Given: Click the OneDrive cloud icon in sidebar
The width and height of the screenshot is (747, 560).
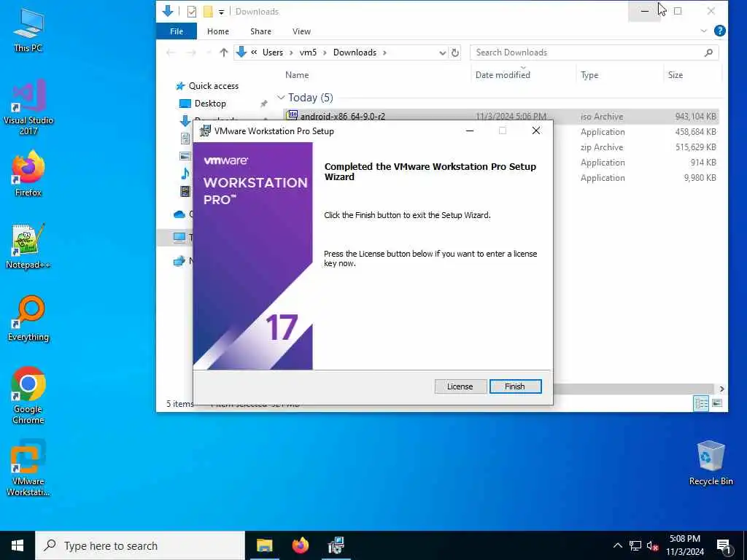Looking at the screenshot, I should (179, 214).
